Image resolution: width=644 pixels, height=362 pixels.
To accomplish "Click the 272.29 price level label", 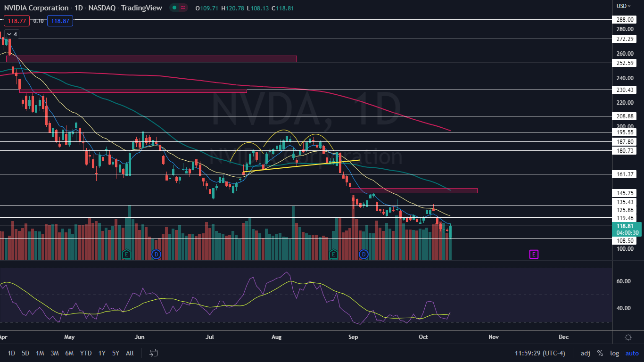I will pyautogui.click(x=625, y=39).
